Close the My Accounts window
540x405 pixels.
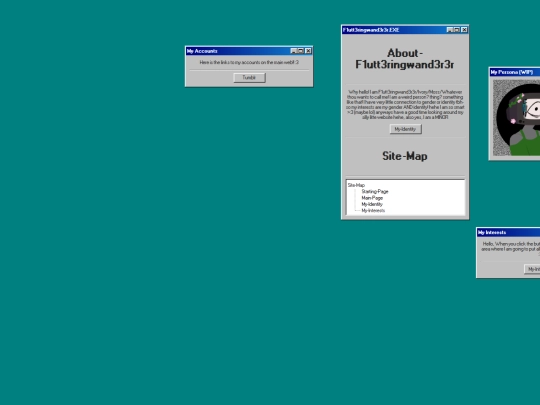point(308,51)
